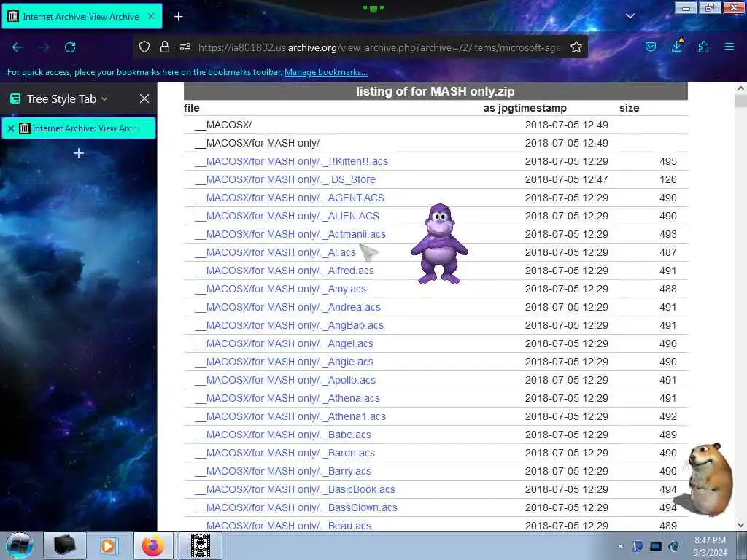Open the Downloads panel
Image resolution: width=747 pixels, height=560 pixels.
click(x=677, y=46)
